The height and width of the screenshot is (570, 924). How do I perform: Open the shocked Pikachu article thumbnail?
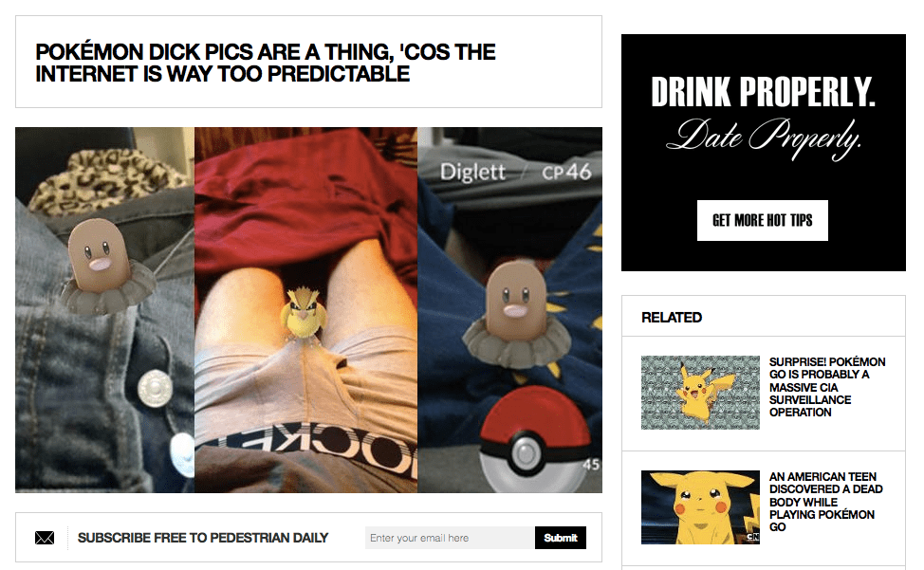coord(700,507)
